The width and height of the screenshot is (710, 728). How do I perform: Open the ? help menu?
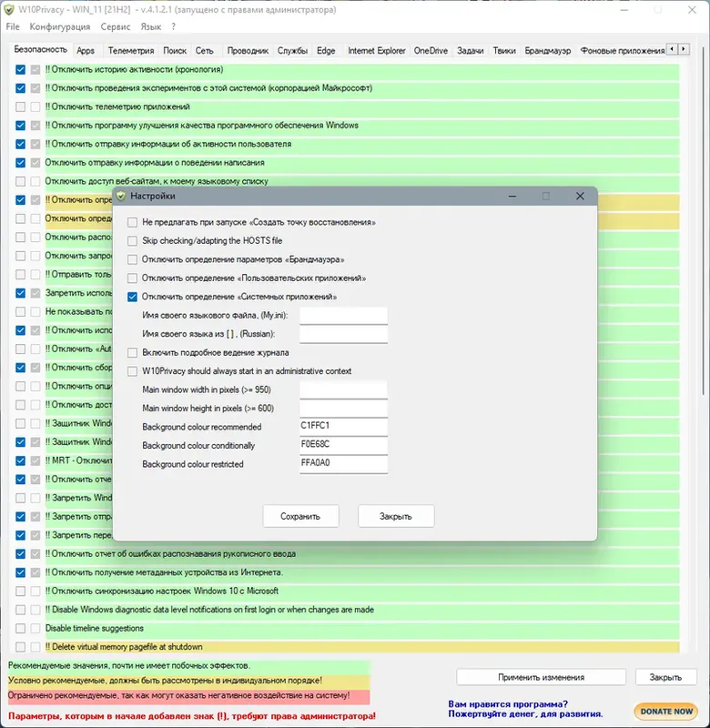[173, 27]
